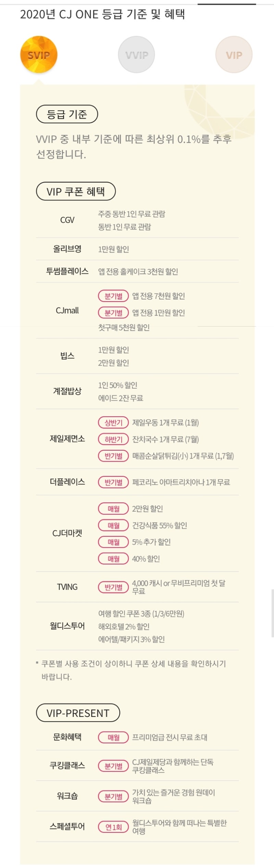Select the gold SVIP grade badge
274x868 pixels.
(39, 54)
